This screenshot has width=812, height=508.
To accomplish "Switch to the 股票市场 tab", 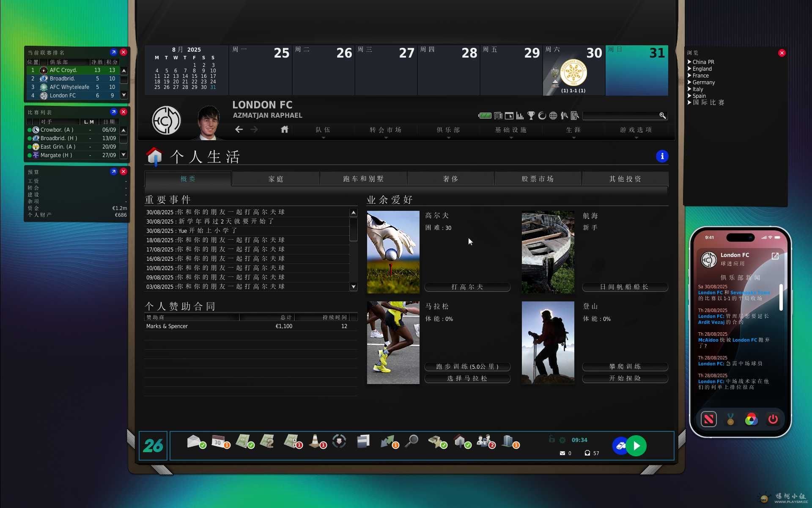I will (x=538, y=179).
